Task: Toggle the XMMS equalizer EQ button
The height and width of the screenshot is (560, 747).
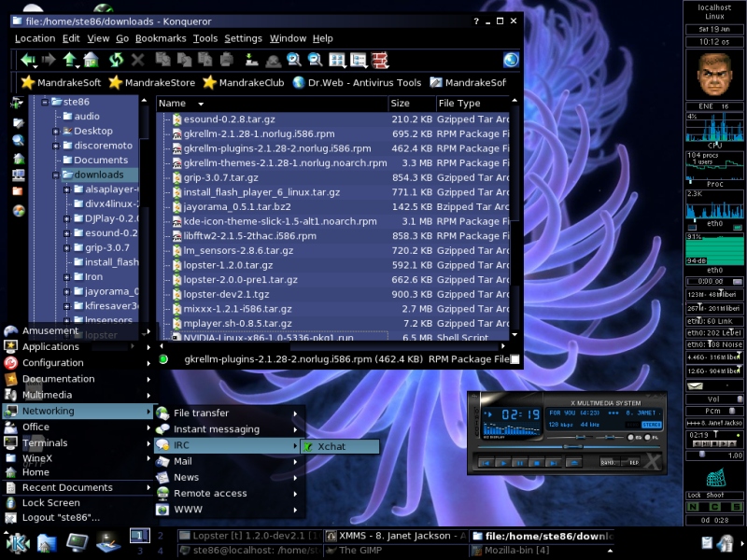Action: coord(633,437)
